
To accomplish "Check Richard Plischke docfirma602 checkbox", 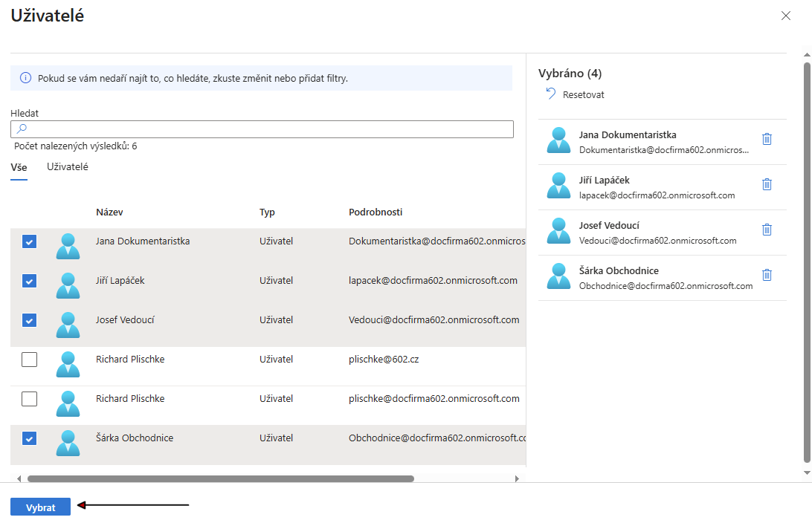I will pyautogui.click(x=29, y=399).
